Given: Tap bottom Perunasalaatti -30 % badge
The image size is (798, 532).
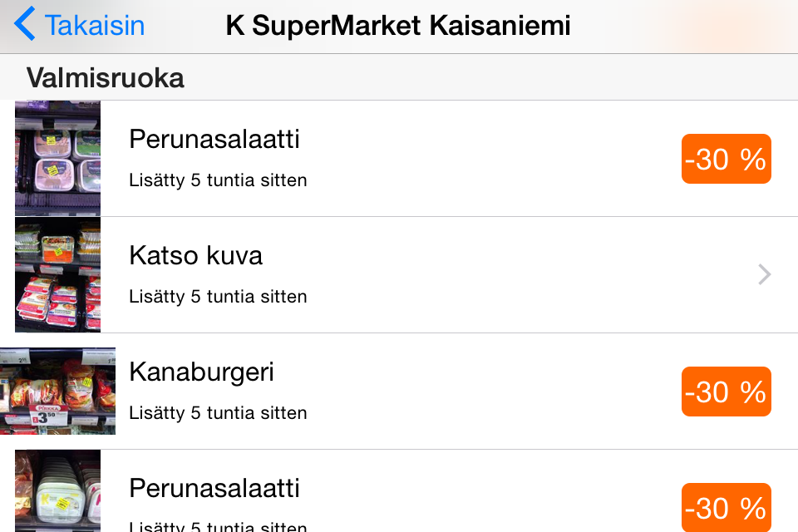Looking at the screenshot, I should point(727,508).
